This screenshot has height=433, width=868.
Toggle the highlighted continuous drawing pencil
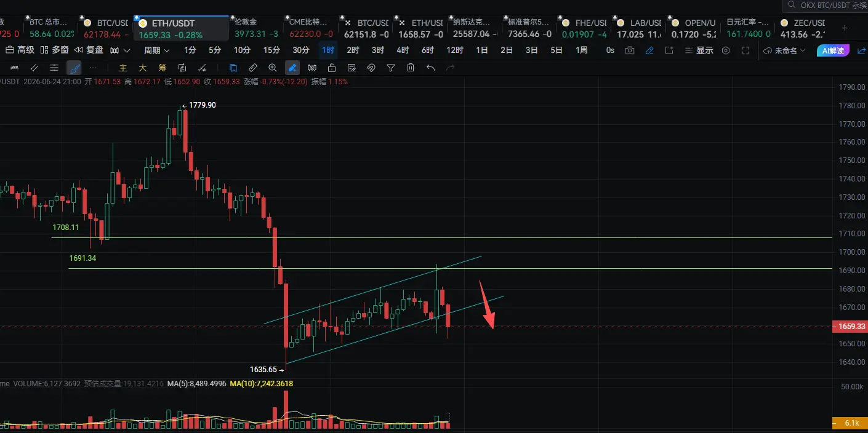pyautogui.click(x=292, y=68)
